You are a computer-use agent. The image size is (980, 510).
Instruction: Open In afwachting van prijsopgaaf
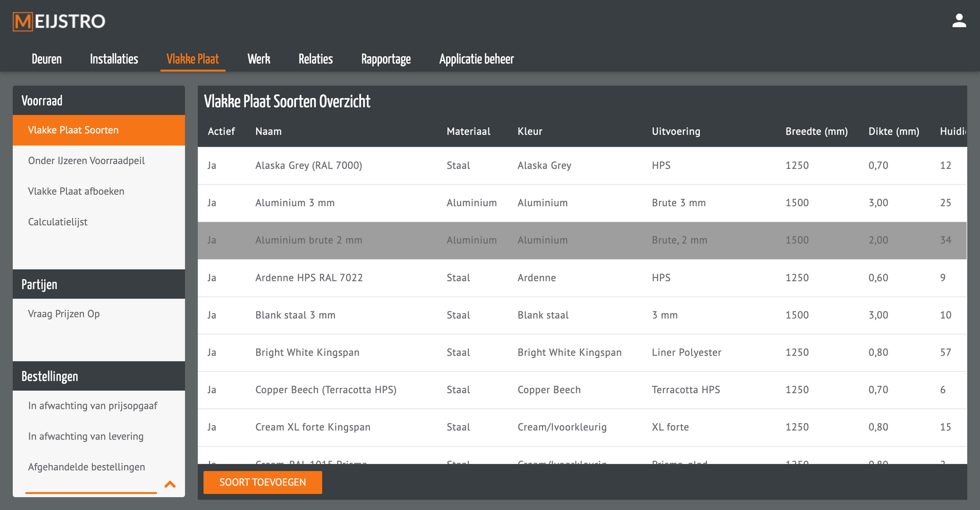(x=92, y=406)
